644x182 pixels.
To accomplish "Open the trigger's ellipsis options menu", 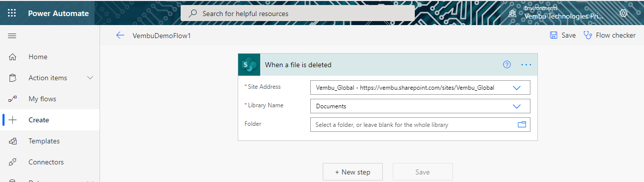I will [x=526, y=65].
